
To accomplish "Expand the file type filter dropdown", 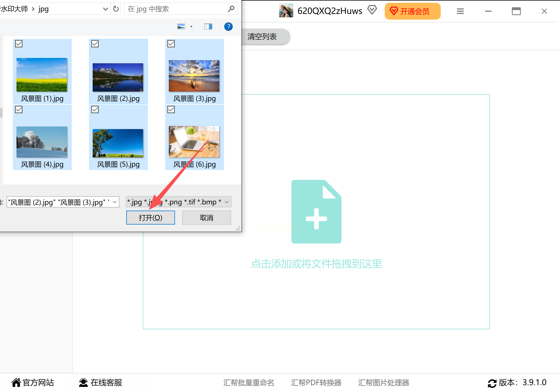I will point(227,202).
